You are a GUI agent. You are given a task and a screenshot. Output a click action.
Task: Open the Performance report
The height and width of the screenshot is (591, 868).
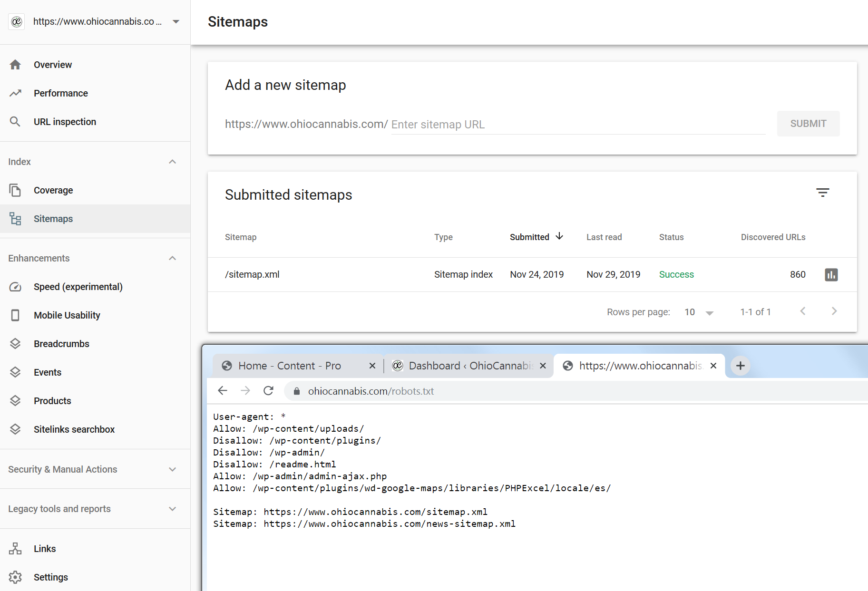click(95, 93)
